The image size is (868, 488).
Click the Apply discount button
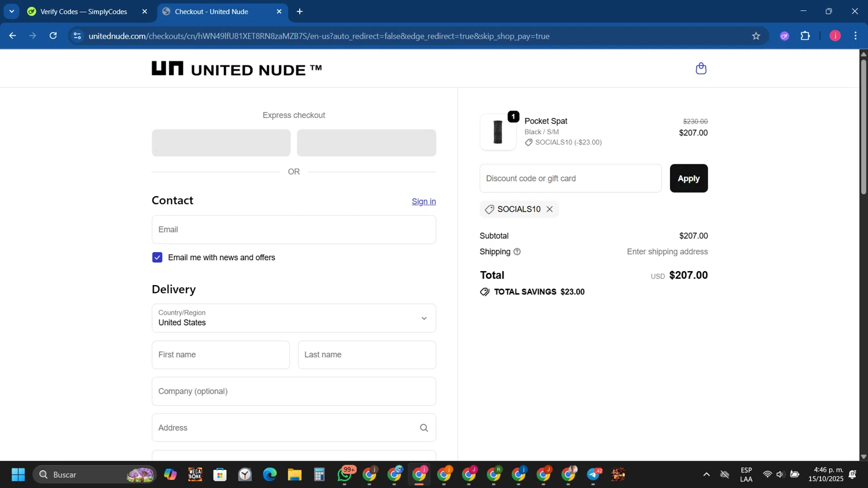click(x=689, y=178)
